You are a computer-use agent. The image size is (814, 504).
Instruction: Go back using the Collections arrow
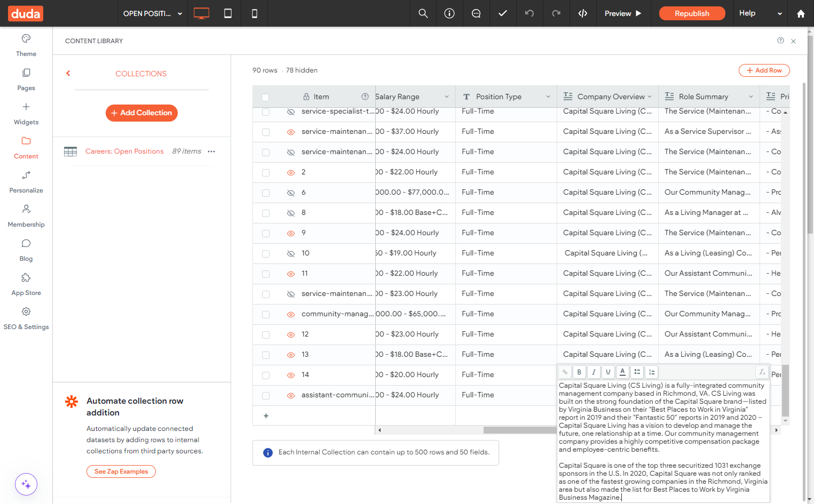(68, 74)
